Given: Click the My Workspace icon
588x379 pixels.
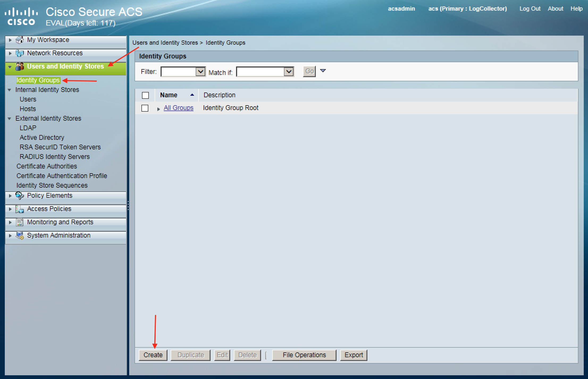Looking at the screenshot, I should click(x=20, y=40).
